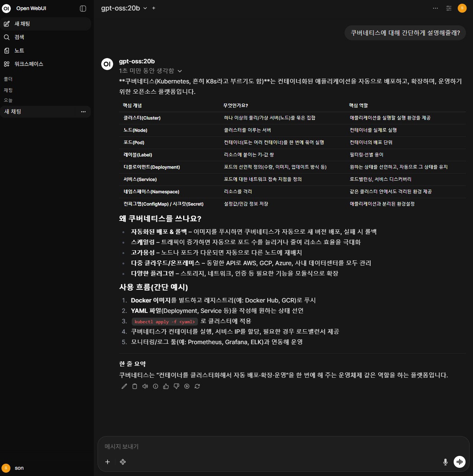Play response aloud with speaker icon

145,386
